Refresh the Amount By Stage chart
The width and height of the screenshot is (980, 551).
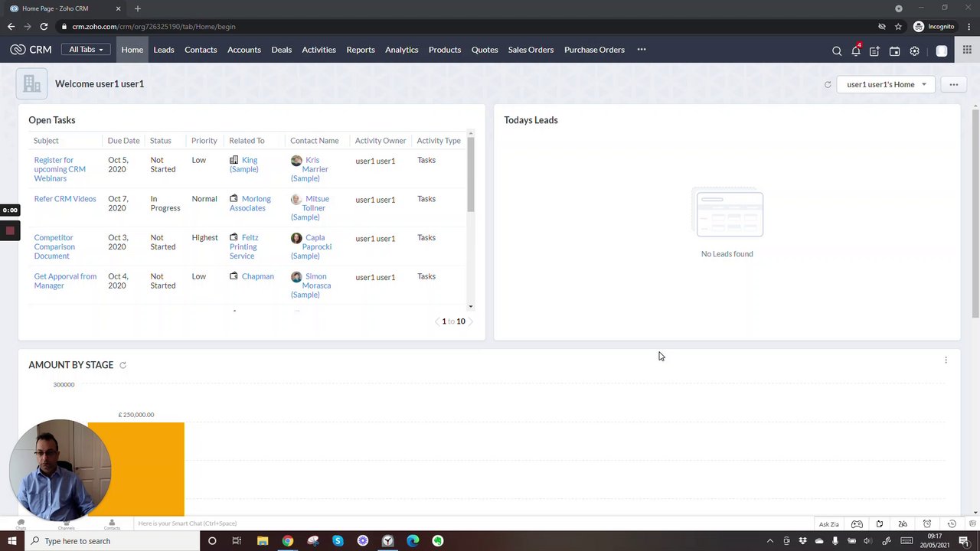coord(122,365)
